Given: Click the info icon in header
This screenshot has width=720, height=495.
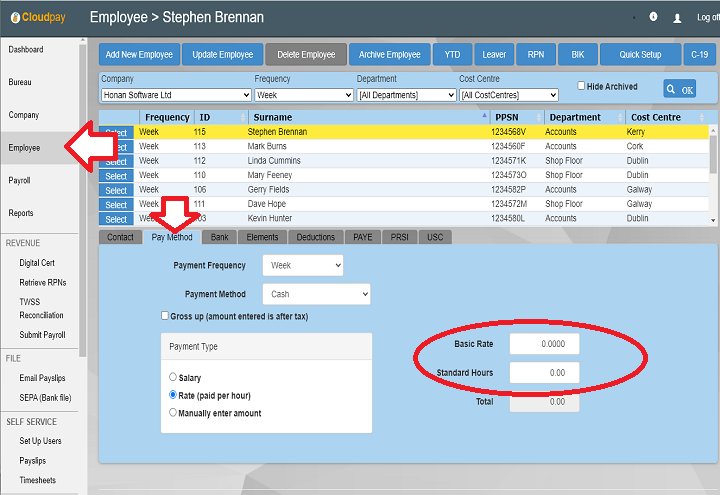Looking at the screenshot, I should tap(653, 17).
